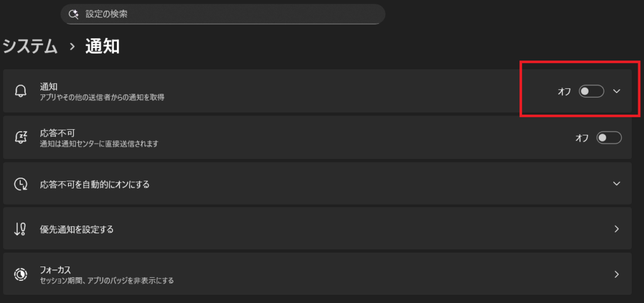The width and height of the screenshot is (644, 303).
Task: Click the bell icon in 通知 row
Action: (21, 91)
